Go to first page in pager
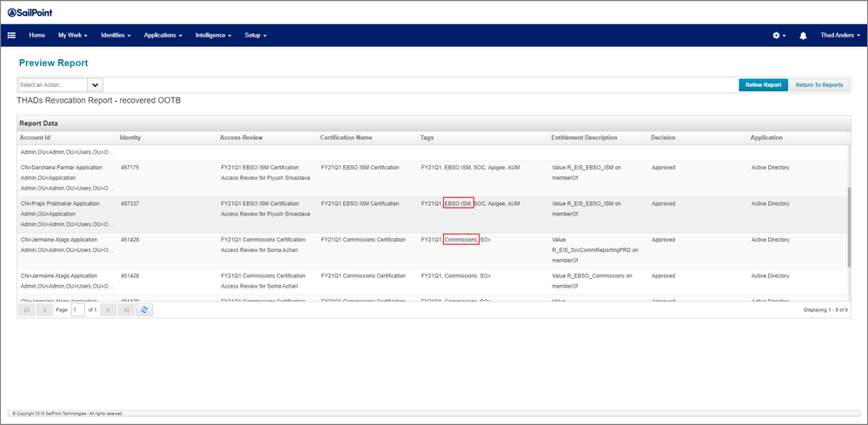Viewport: 868px width, 425px height. coord(27,309)
